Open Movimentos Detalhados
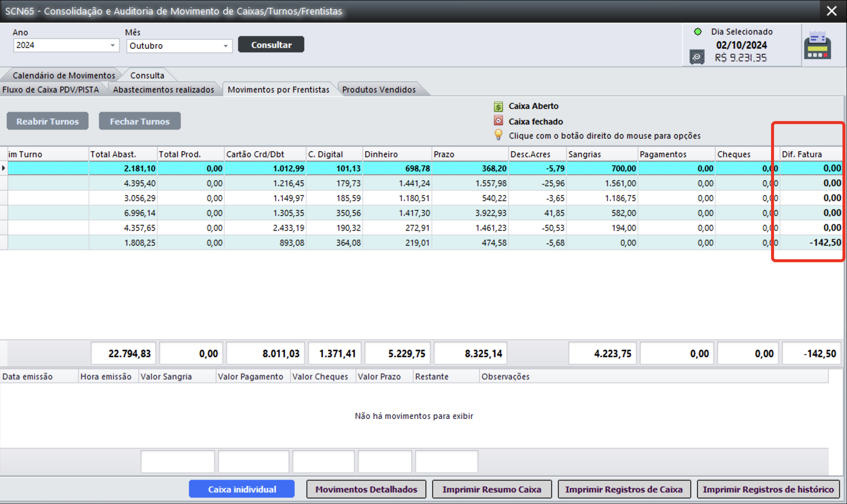Screen dimensions: 847x504 pos(366,489)
